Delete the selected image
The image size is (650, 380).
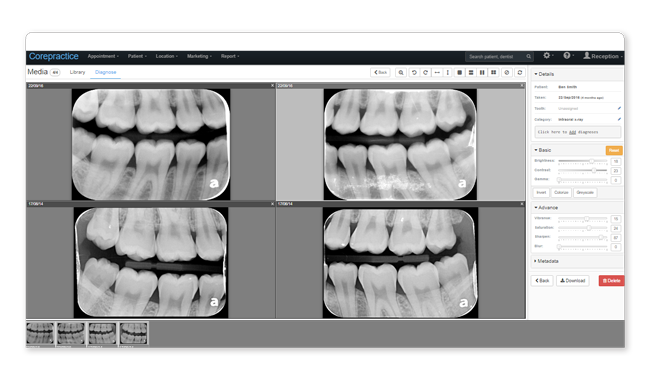(x=611, y=281)
